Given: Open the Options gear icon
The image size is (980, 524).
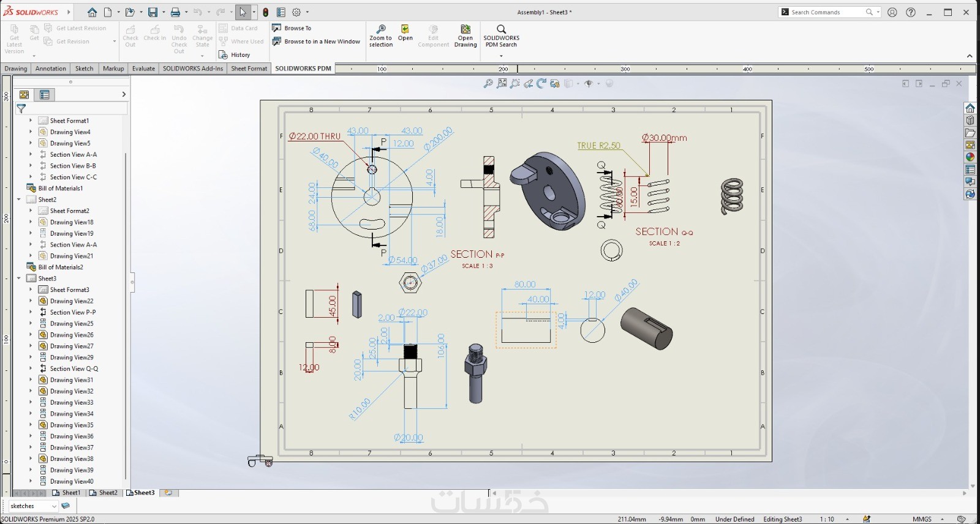Looking at the screenshot, I should pyautogui.click(x=296, y=12).
